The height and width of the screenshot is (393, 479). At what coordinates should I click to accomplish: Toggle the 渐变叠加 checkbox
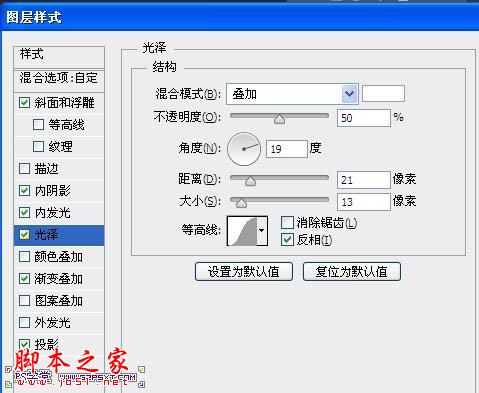pos(24,279)
